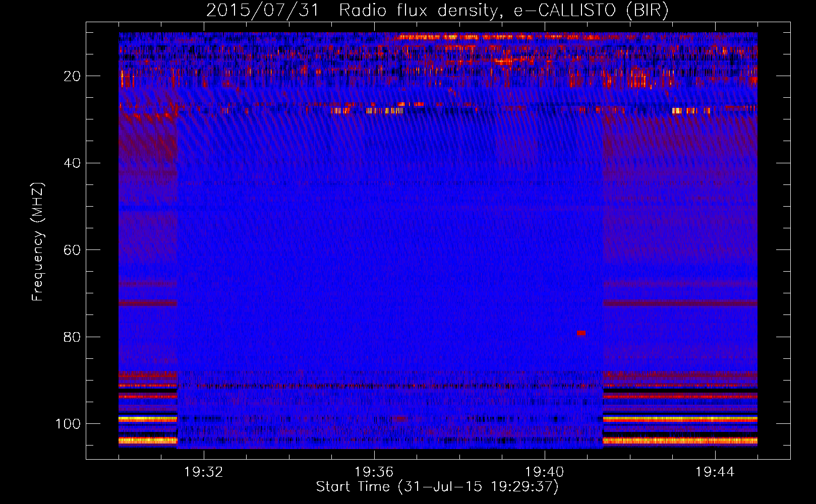Click the '19:32' time tick label

(x=204, y=472)
